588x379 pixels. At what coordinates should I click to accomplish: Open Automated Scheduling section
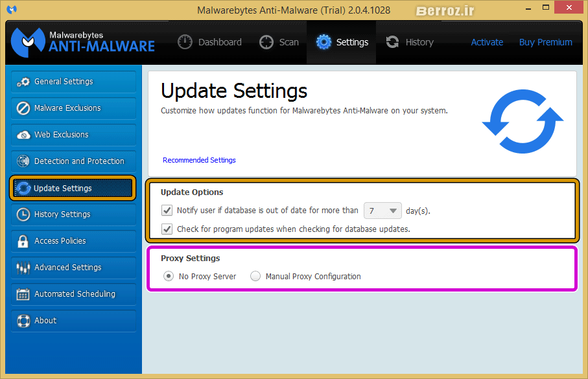point(73,294)
